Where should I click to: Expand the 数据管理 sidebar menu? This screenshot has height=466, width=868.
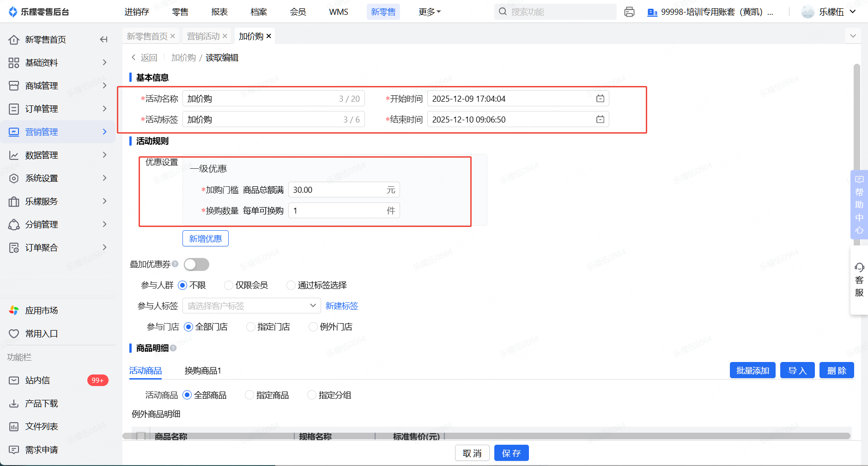104,155
